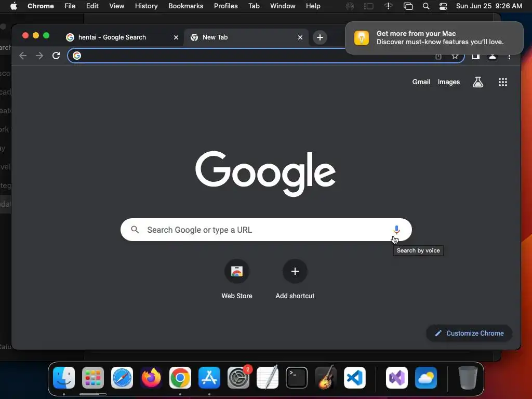Click the Google logo
Viewport: 532px width, 399px height.
[x=265, y=174]
